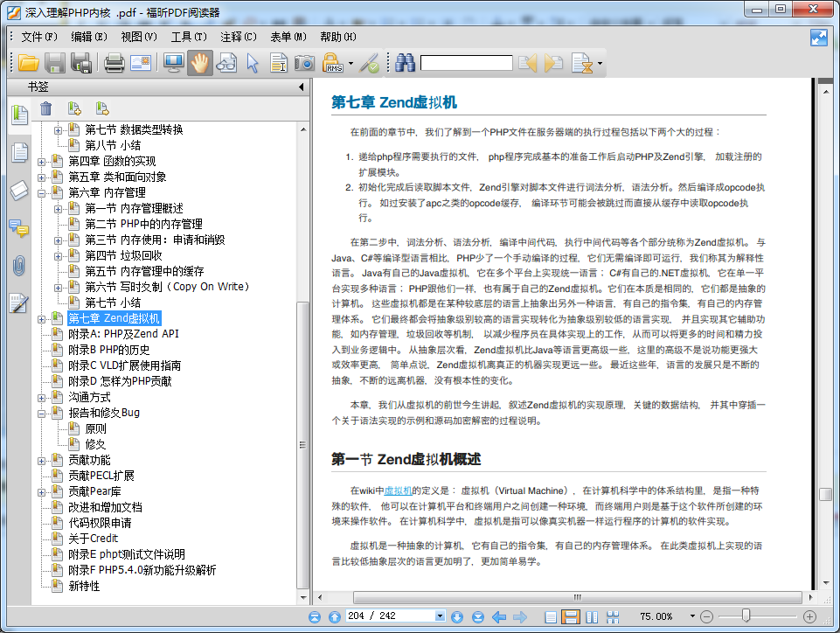Go to first page button
840x633 pixels.
[x=315, y=617]
